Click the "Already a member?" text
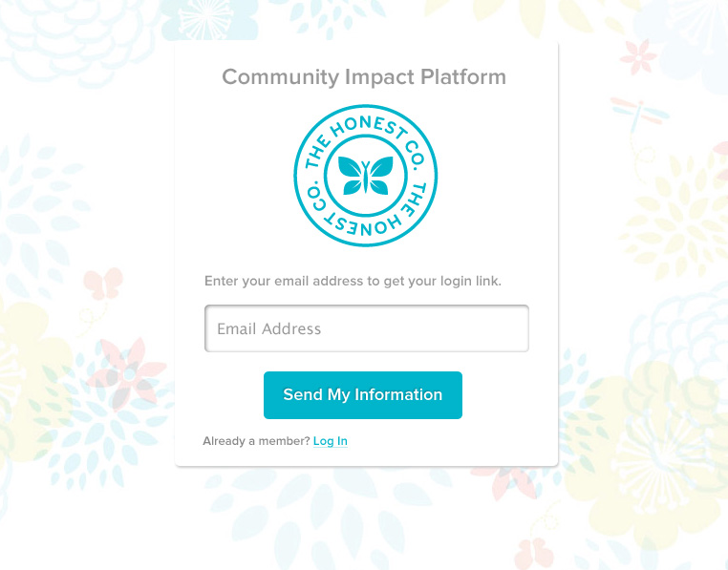The image size is (728, 570). (x=256, y=441)
